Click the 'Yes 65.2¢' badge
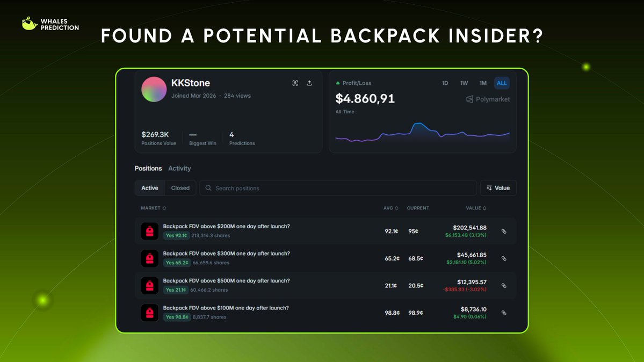 [x=177, y=263]
